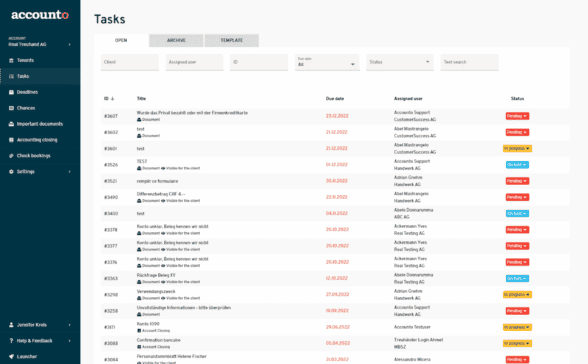588x364 pixels.
Task: Click the Chancen icon in the sidebar
Action: tap(11, 108)
